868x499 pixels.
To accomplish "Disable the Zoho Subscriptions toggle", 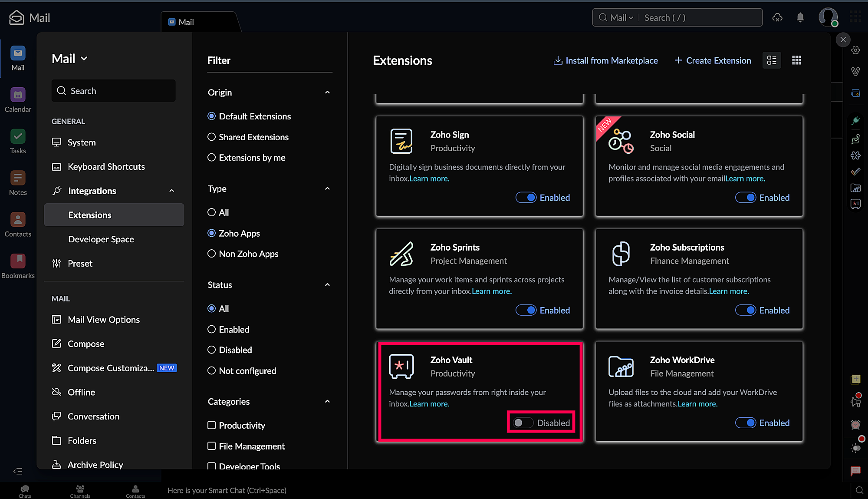I will 746,310.
